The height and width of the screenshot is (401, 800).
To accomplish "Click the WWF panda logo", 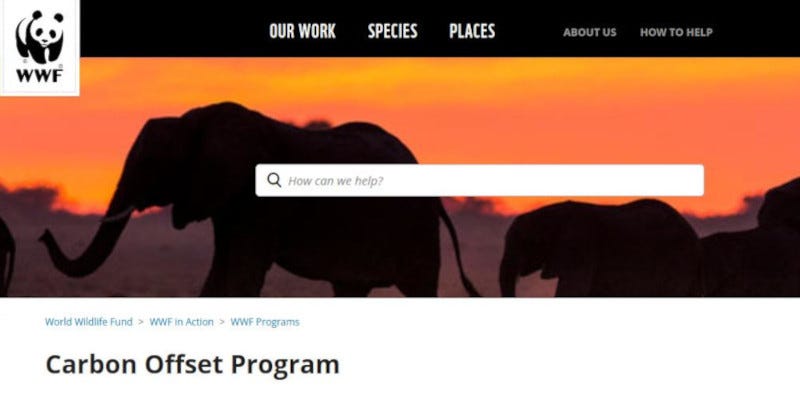I will 40,46.
